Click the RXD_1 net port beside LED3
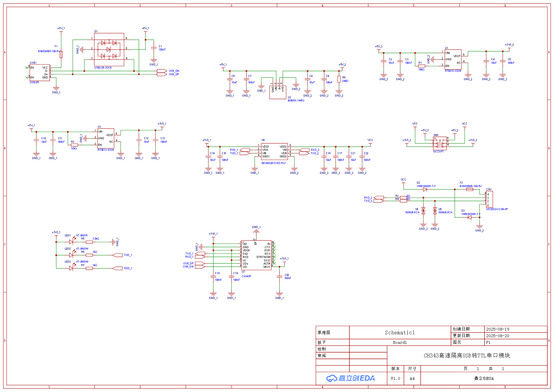 pos(117,268)
